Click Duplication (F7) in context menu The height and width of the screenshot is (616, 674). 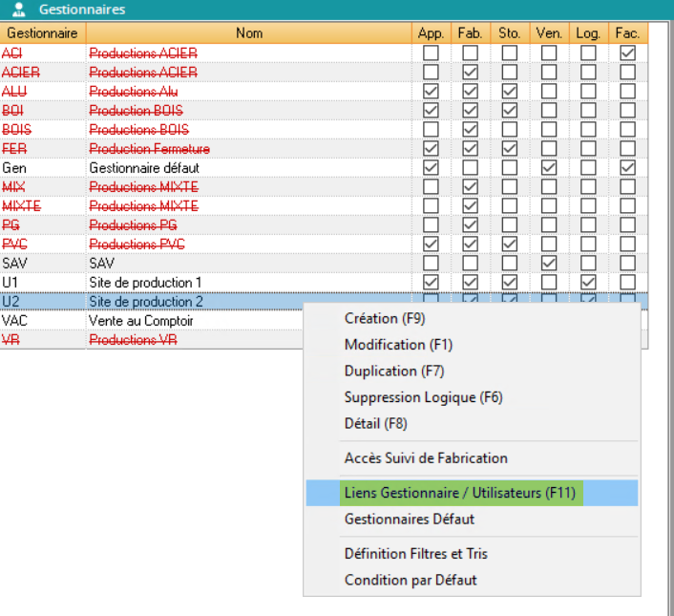pos(394,371)
